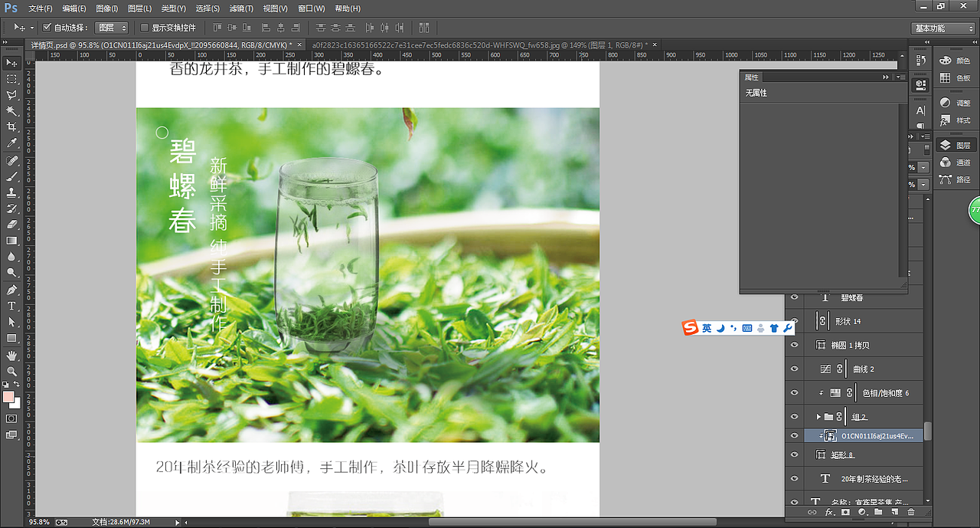The image size is (980, 528).
Task: Select the Hand tool
Action: pos(11,356)
